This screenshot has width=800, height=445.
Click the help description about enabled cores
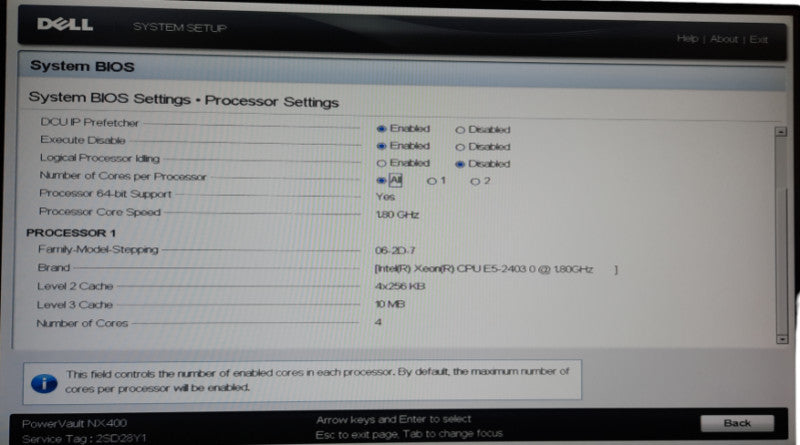point(317,380)
